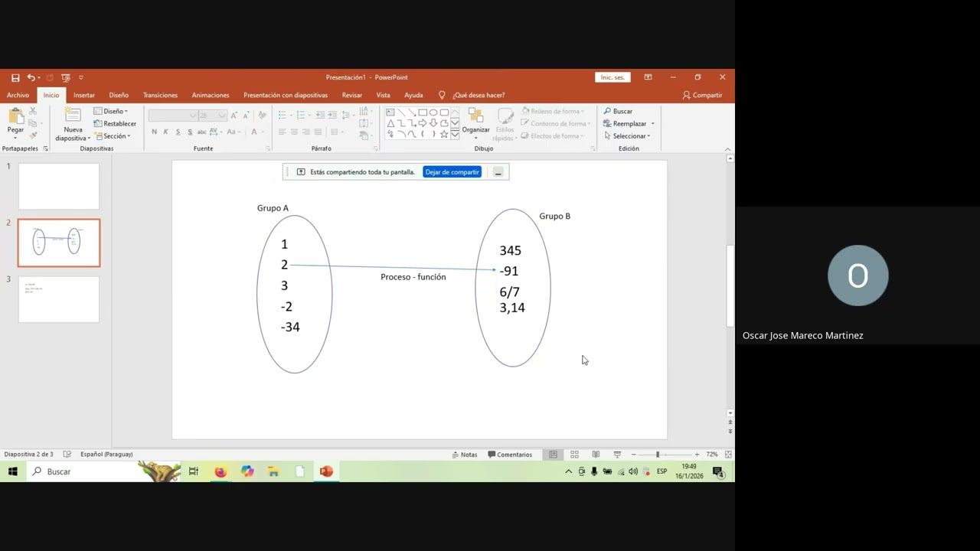The height and width of the screenshot is (551, 980).
Task: Expand the Seleccionar dropdown
Action: tap(627, 135)
